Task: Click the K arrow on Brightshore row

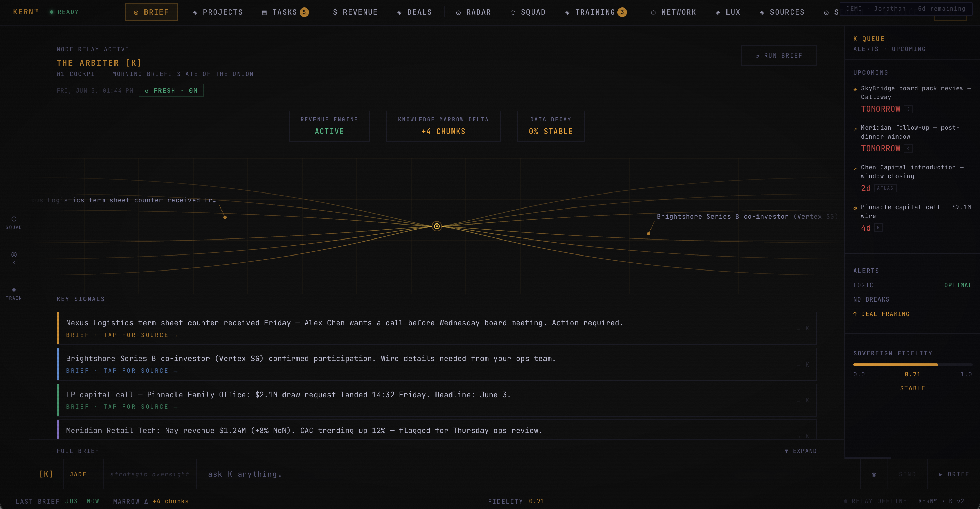Action: 803,365
